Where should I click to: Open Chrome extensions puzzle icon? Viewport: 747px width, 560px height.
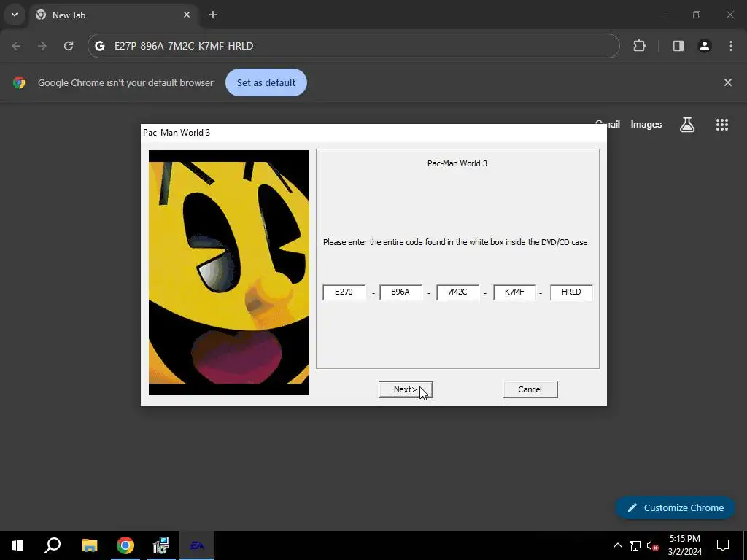pyautogui.click(x=639, y=46)
